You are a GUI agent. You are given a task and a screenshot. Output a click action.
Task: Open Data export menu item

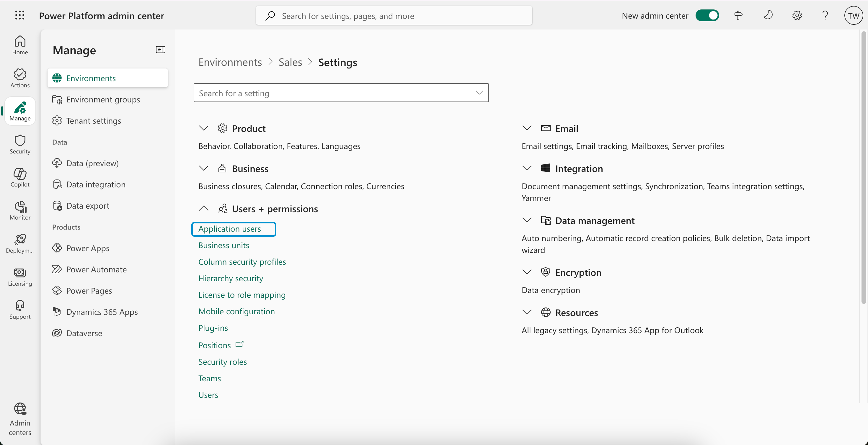click(x=107, y=205)
